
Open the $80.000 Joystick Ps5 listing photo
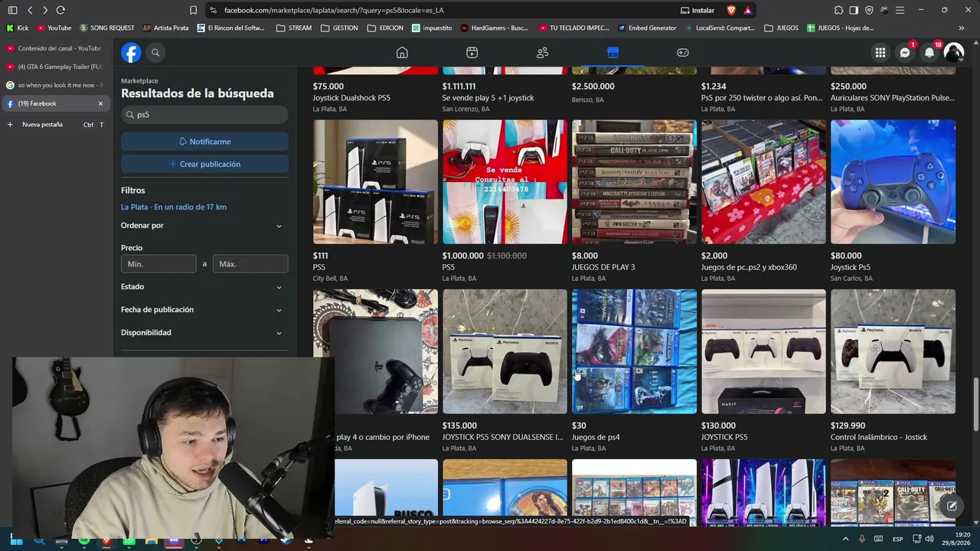[x=893, y=182]
